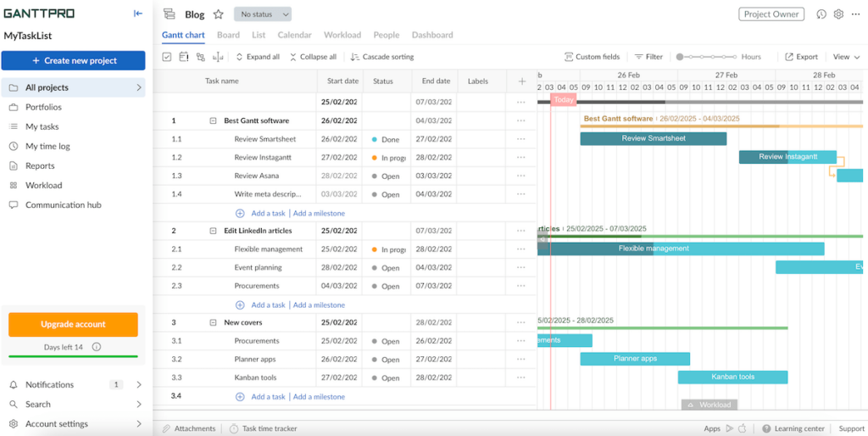
Task: Click the Planner apps Gantt bar
Action: [635, 359]
